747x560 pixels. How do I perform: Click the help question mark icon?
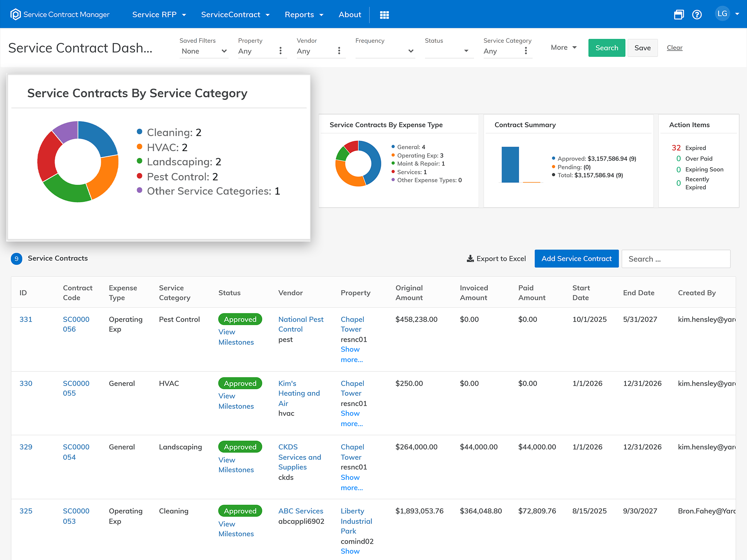pyautogui.click(x=697, y=15)
